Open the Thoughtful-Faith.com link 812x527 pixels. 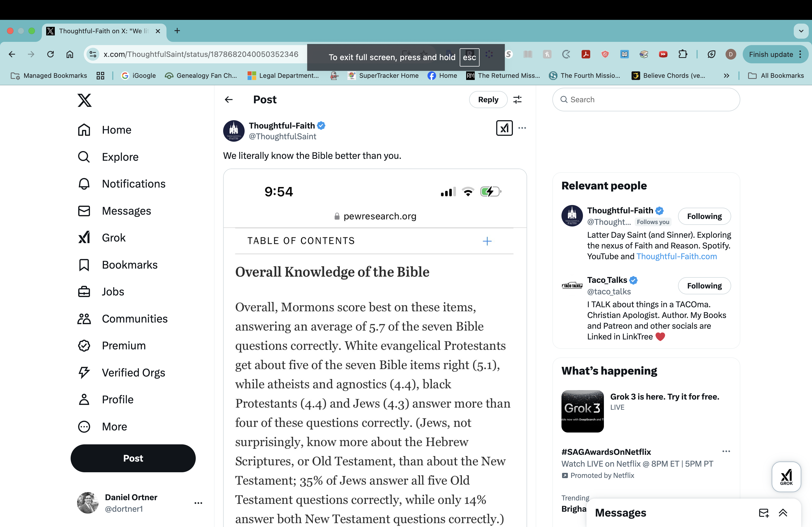(x=676, y=256)
